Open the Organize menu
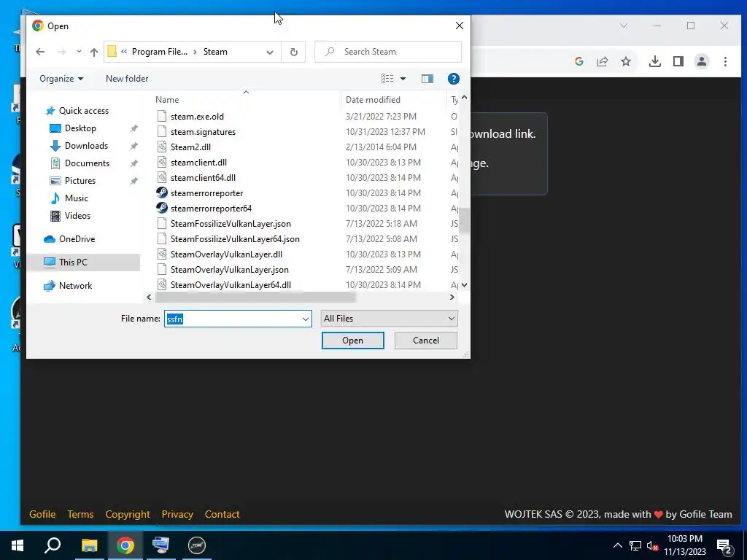 (x=61, y=79)
